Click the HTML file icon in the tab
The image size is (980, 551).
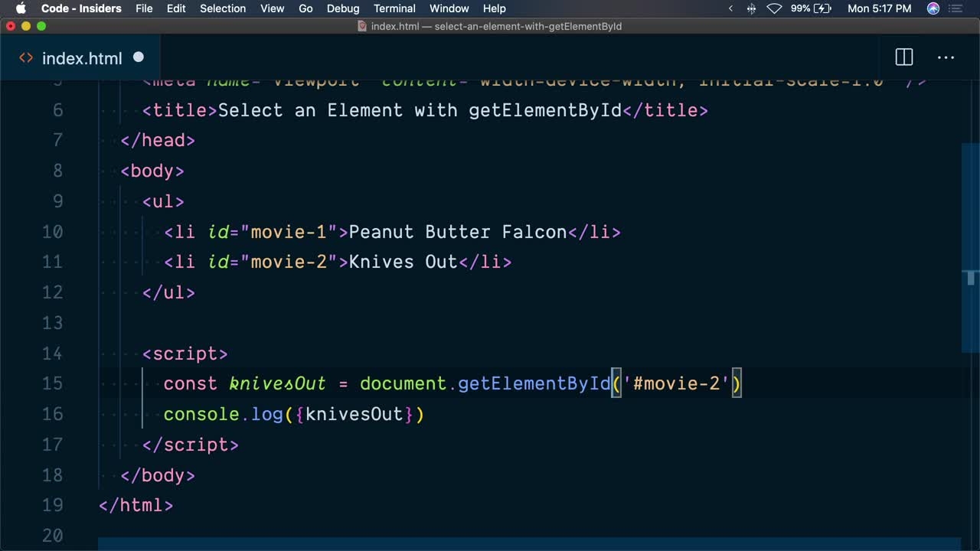point(26,58)
